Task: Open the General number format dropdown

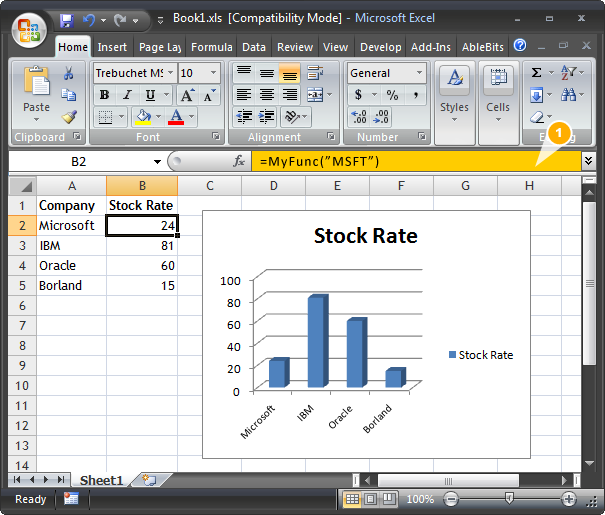Action: 419,73
